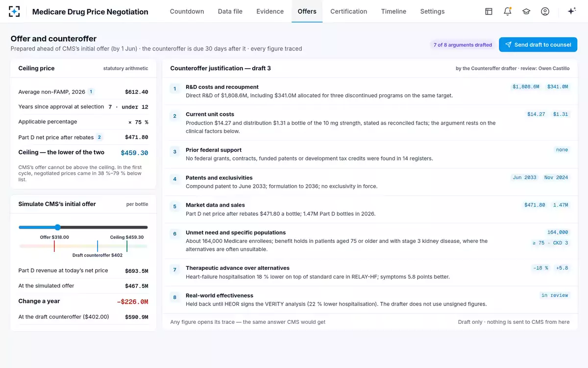Open the 1.47M bottles figure chip
The height and width of the screenshot is (368, 588).
pos(561,205)
